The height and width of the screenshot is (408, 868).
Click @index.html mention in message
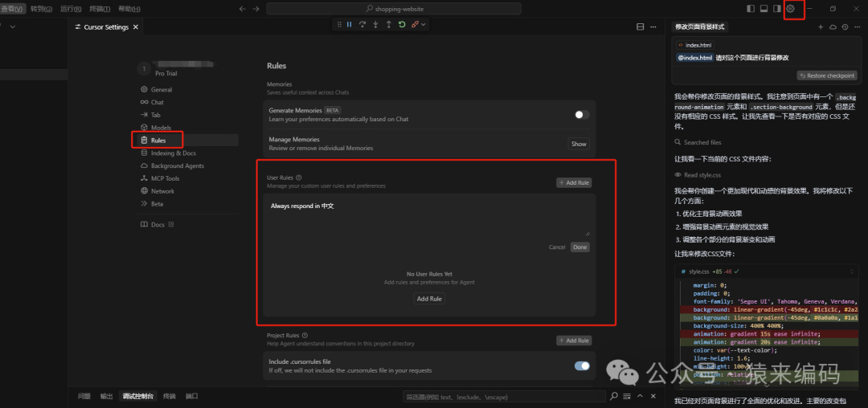pyautogui.click(x=694, y=58)
